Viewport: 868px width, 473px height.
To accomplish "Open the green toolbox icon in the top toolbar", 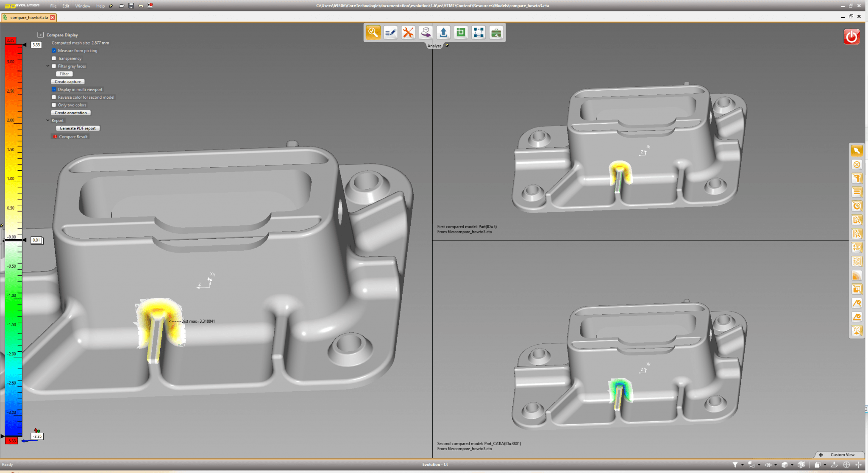I will (496, 32).
